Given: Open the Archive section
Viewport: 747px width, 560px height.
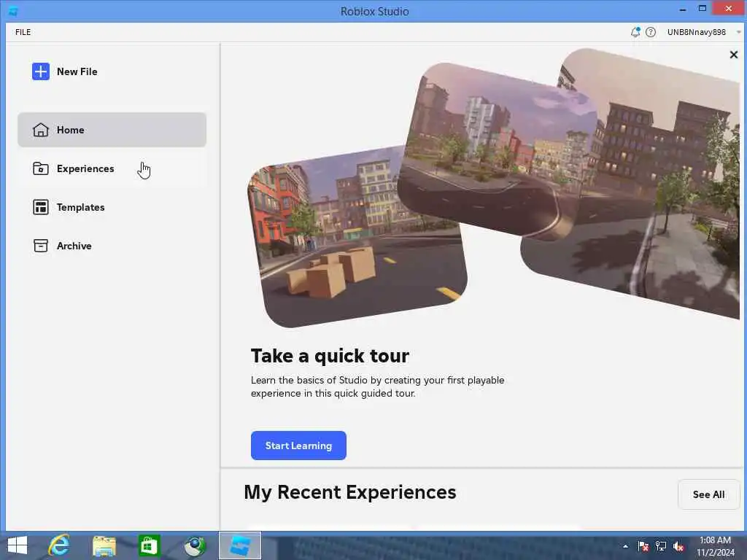Looking at the screenshot, I should pos(112,246).
